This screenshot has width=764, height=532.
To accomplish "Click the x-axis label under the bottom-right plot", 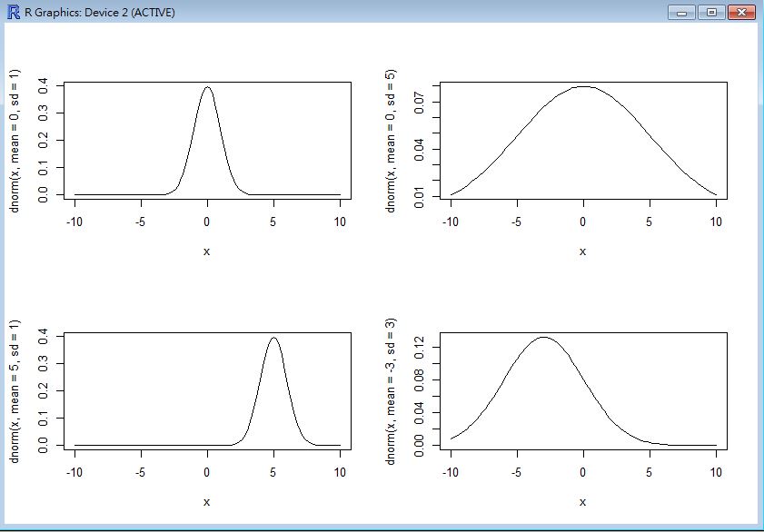I will [583, 502].
